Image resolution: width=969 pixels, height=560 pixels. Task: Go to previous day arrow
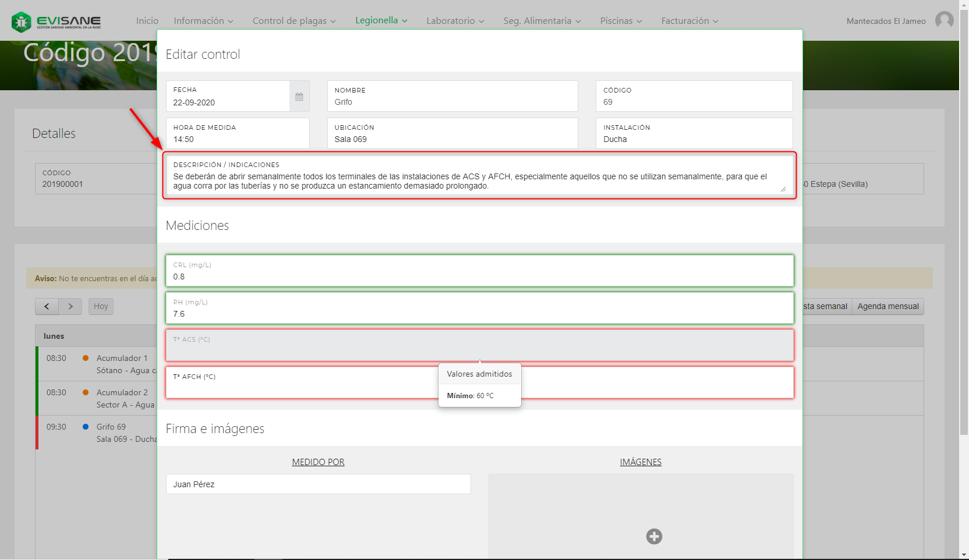click(47, 306)
